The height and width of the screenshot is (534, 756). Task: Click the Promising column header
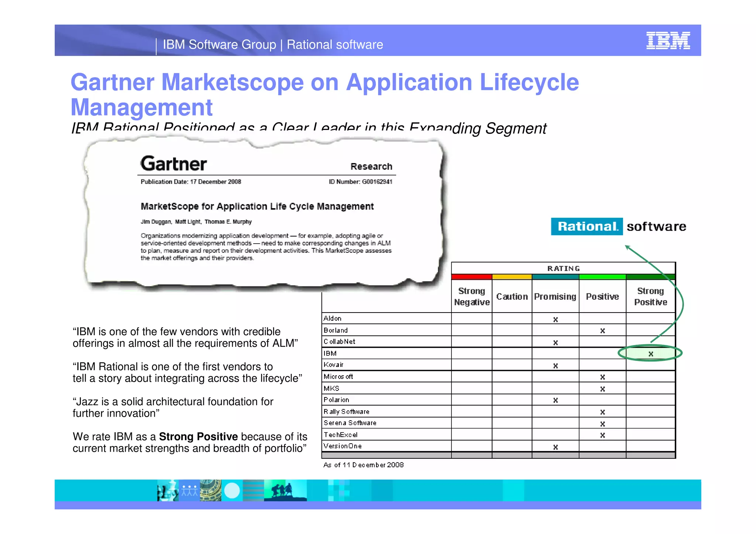pyautogui.click(x=555, y=296)
